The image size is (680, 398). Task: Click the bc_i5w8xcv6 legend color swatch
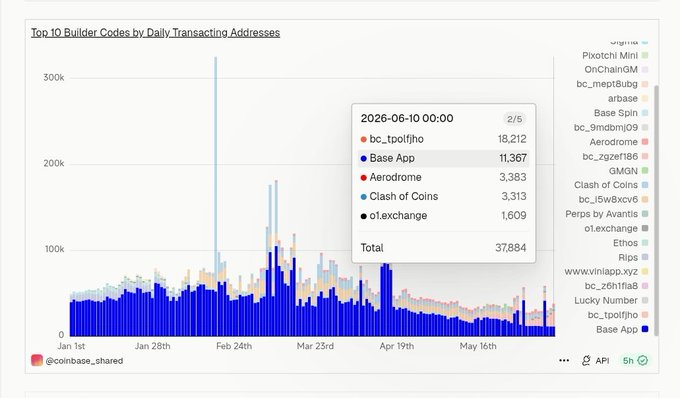[645, 199]
